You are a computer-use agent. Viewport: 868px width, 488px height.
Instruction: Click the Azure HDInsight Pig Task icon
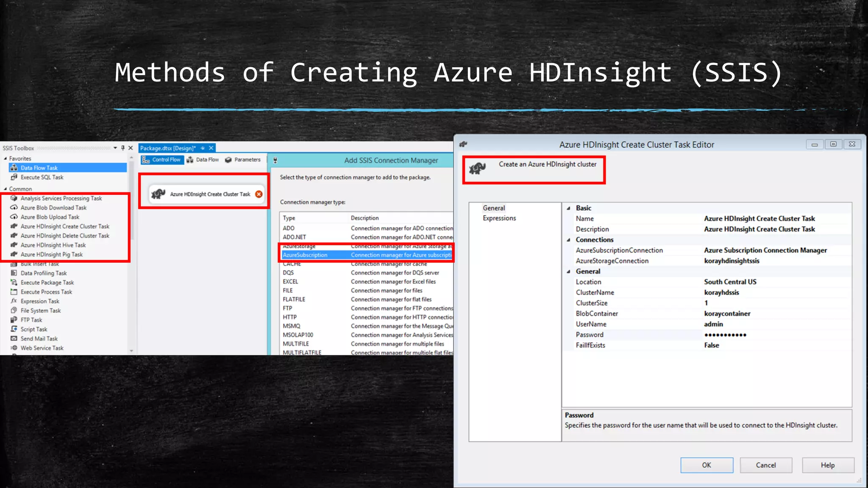[x=14, y=254]
